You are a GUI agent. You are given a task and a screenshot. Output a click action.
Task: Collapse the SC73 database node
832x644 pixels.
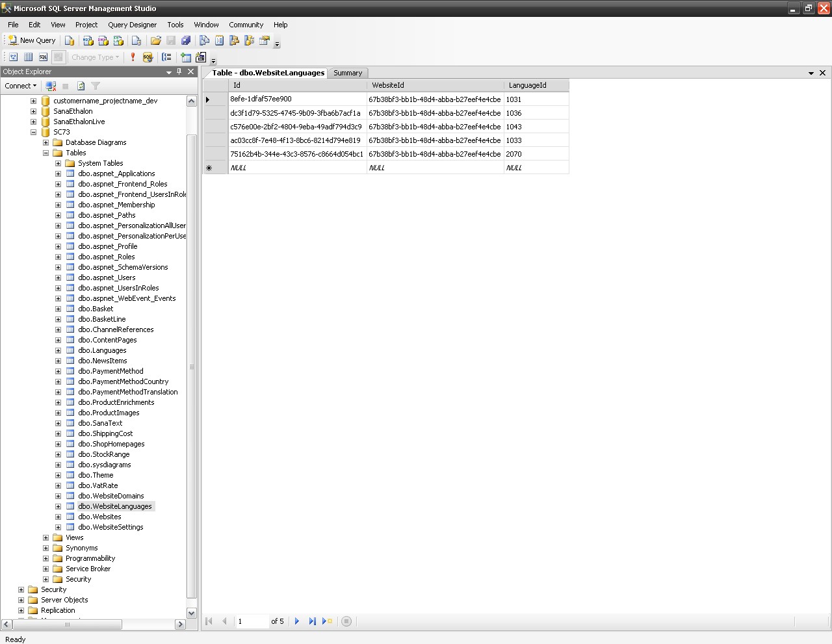pos(33,132)
